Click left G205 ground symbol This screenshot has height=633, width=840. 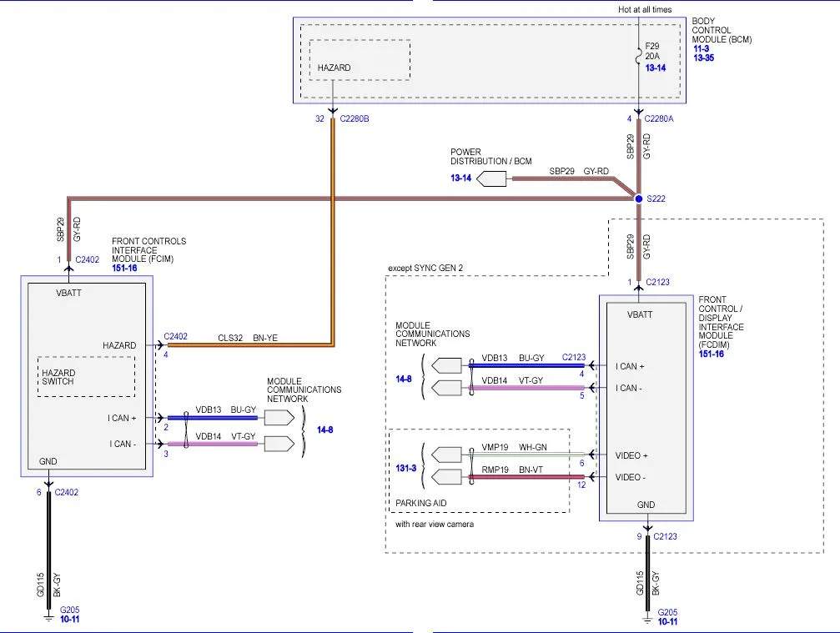(48, 618)
